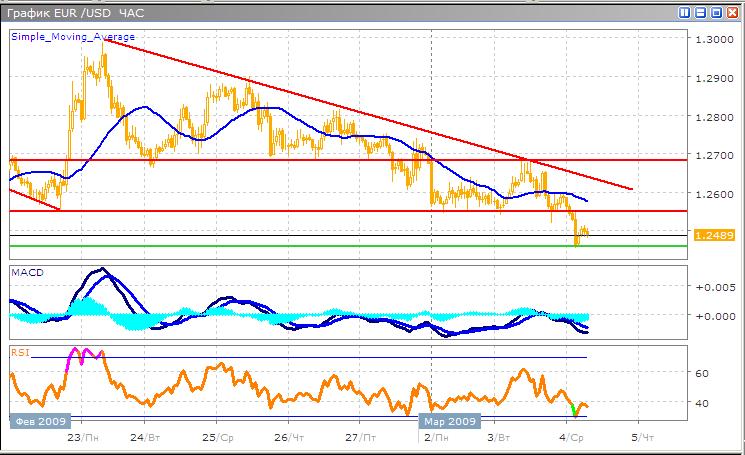Screen dimensions: 745x455
Task: Close the EUR/USD chart window
Action: (732, 13)
